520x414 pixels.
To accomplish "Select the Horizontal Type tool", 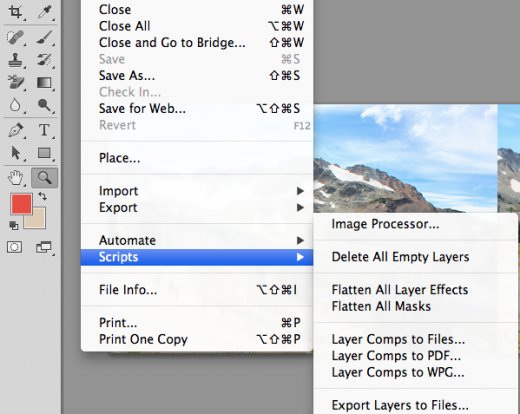I will pos(44,130).
